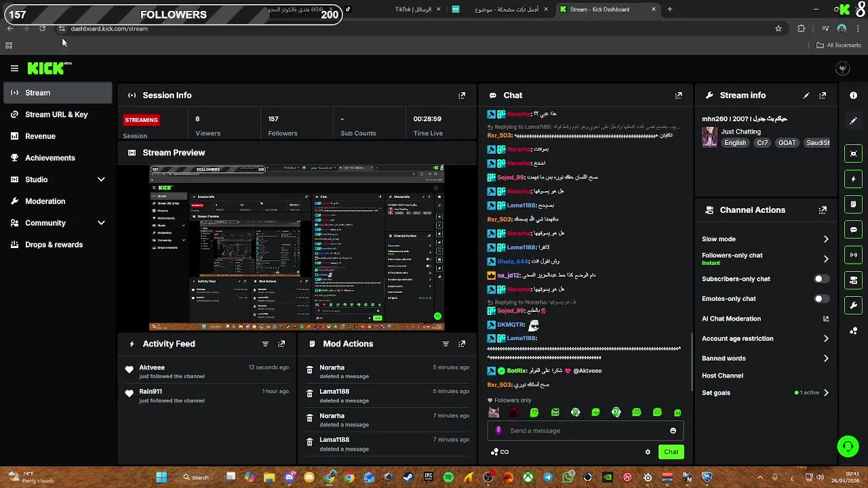Toggle the lightning activity rail icon
Screen dimensions: 868x488
click(x=853, y=179)
